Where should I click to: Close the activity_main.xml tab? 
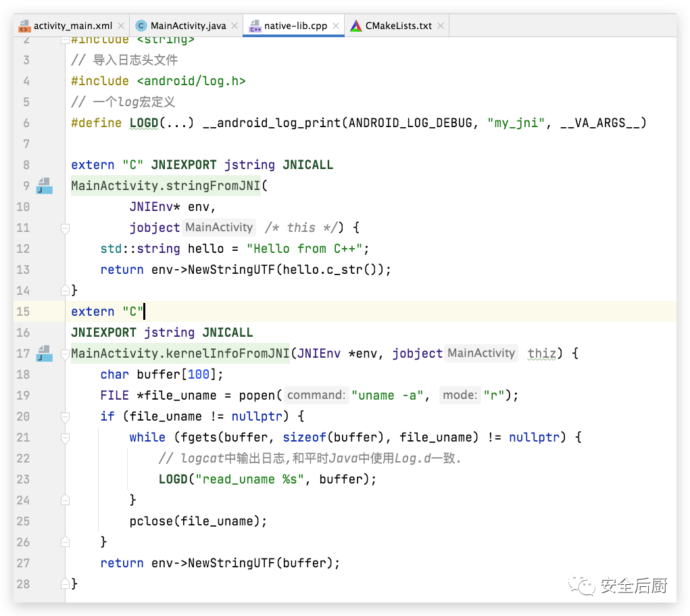click(x=121, y=26)
